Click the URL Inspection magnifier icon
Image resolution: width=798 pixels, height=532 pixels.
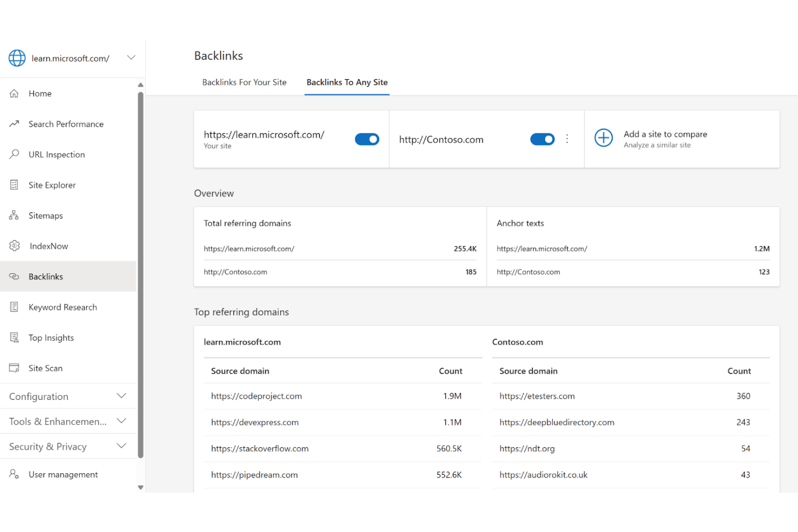(15, 154)
